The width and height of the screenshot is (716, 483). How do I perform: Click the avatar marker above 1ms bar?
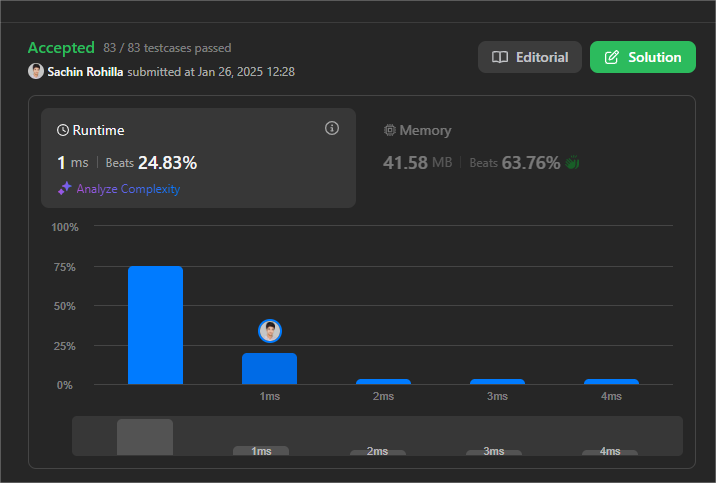[270, 331]
